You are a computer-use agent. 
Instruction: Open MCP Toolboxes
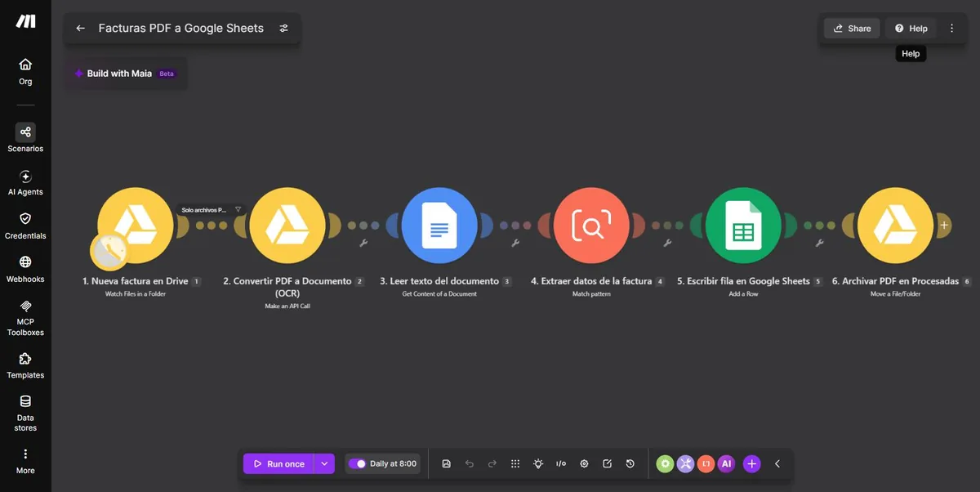click(25, 317)
